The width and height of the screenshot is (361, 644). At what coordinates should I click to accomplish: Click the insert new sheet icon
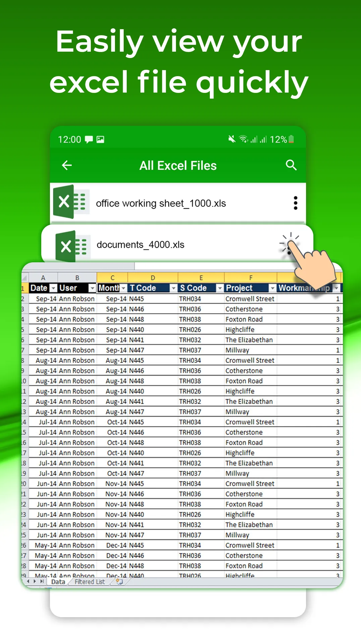(x=119, y=582)
